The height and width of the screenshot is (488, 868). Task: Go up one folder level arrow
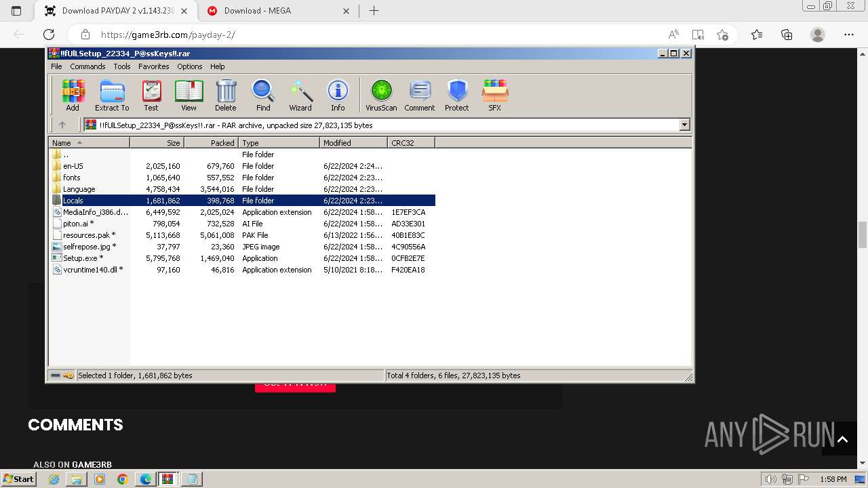[x=62, y=125]
